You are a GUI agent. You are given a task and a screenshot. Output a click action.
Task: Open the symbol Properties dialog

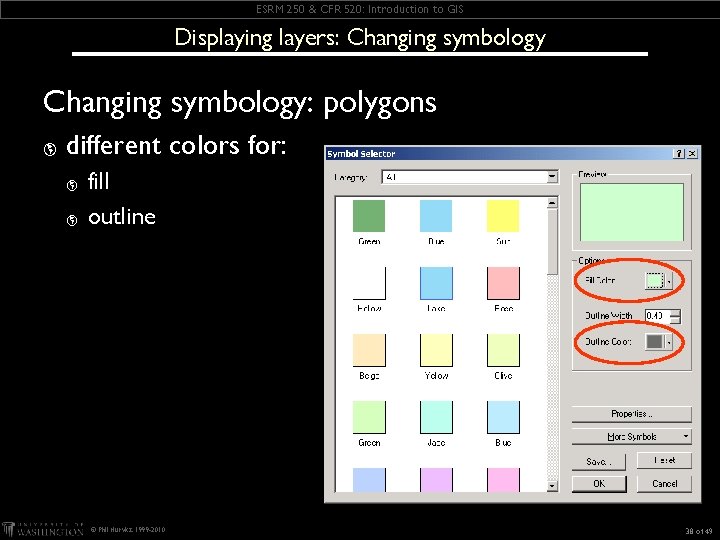[631, 414]
